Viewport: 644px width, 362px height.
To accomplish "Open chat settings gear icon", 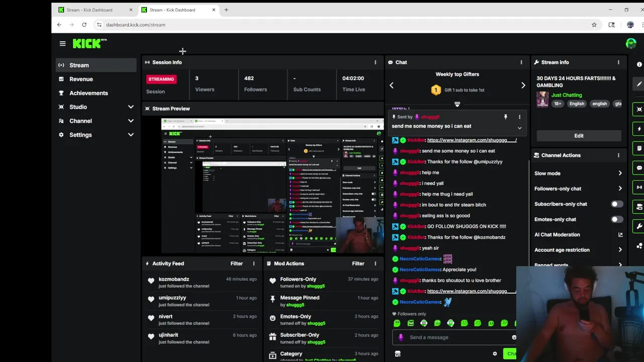I will coord(495,354).
